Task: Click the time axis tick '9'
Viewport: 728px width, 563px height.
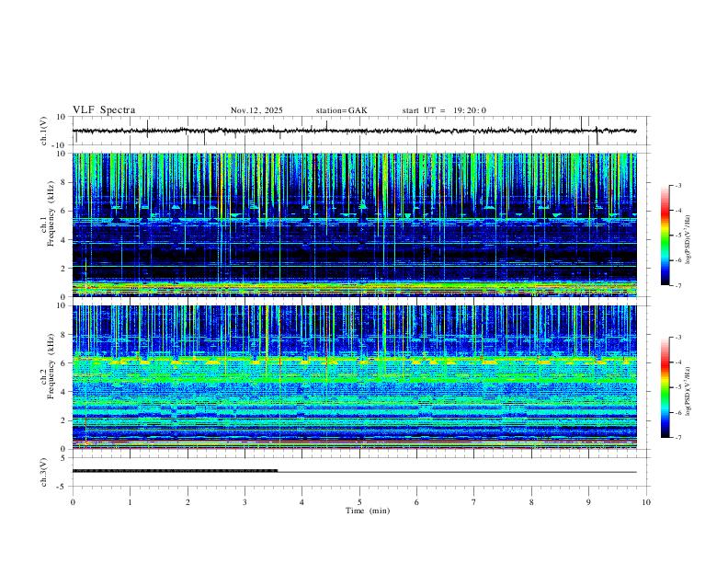Action: point(588,502)
